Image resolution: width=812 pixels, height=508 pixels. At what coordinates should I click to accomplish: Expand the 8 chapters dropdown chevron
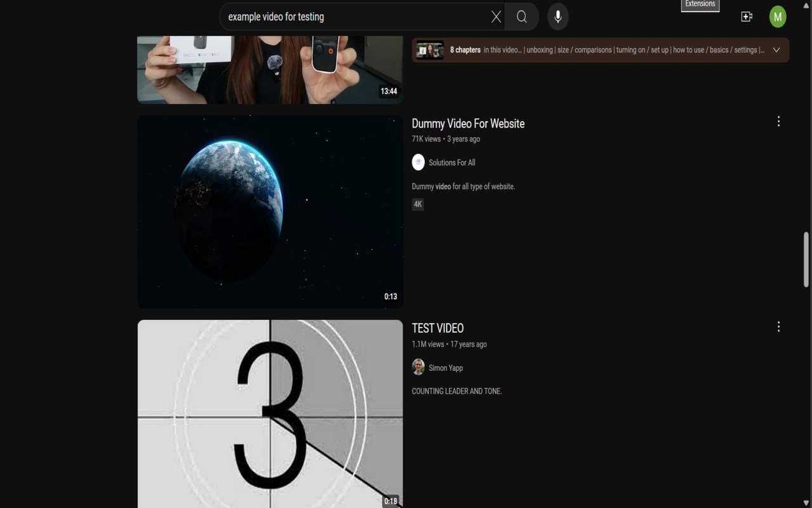pyautogui.click(x=776, y=50)
